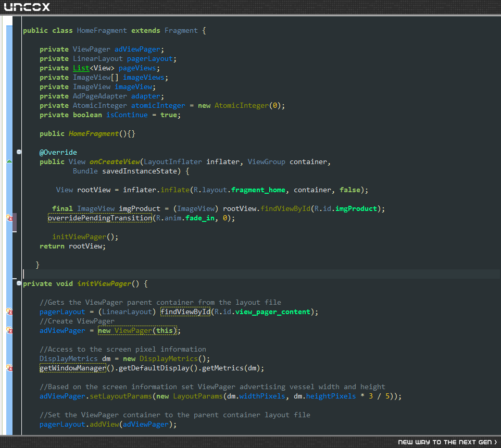The height and width of the screenshot is (448, 501).
Task: Click the UNCOX logo in the header
Action: point(27,7)
